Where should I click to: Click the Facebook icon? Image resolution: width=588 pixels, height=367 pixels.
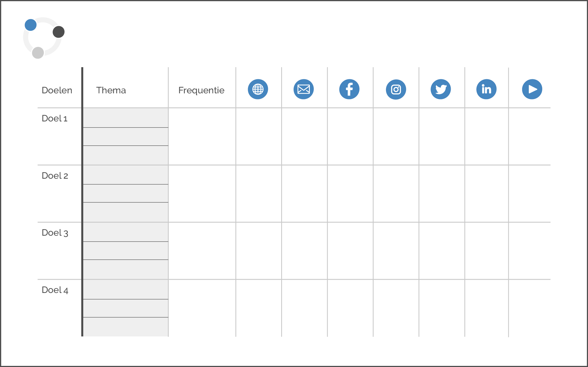[x=349, y=89]
